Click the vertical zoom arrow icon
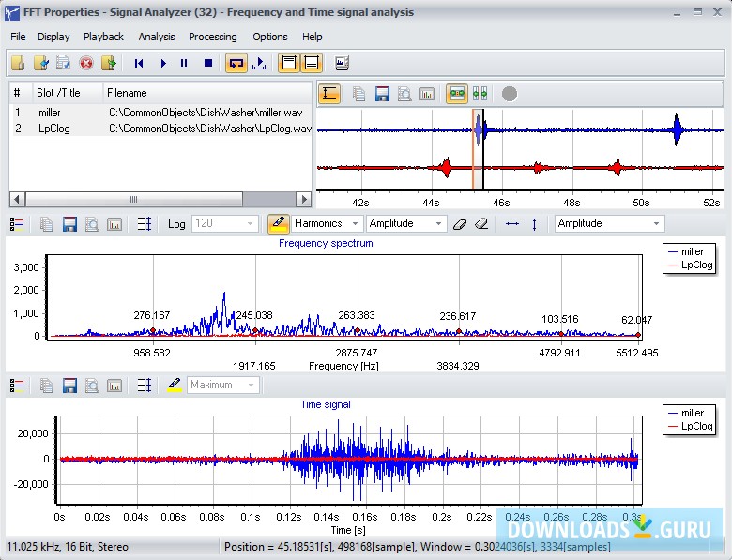 535,223
